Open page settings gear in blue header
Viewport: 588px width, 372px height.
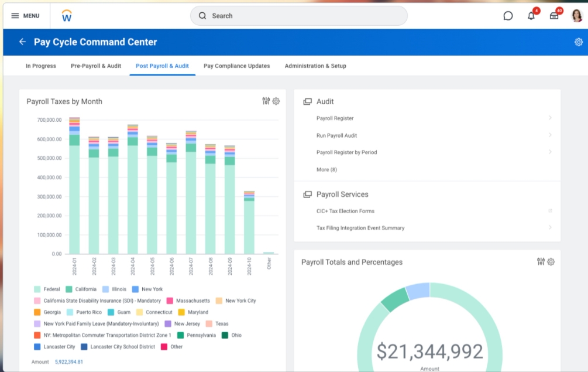[x=578, y=42]
